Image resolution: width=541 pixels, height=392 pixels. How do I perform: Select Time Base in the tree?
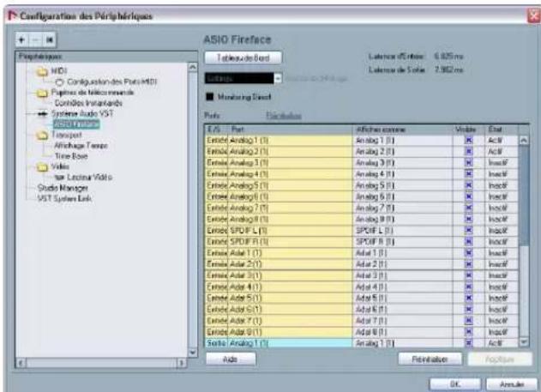click(x=71, y=156)
